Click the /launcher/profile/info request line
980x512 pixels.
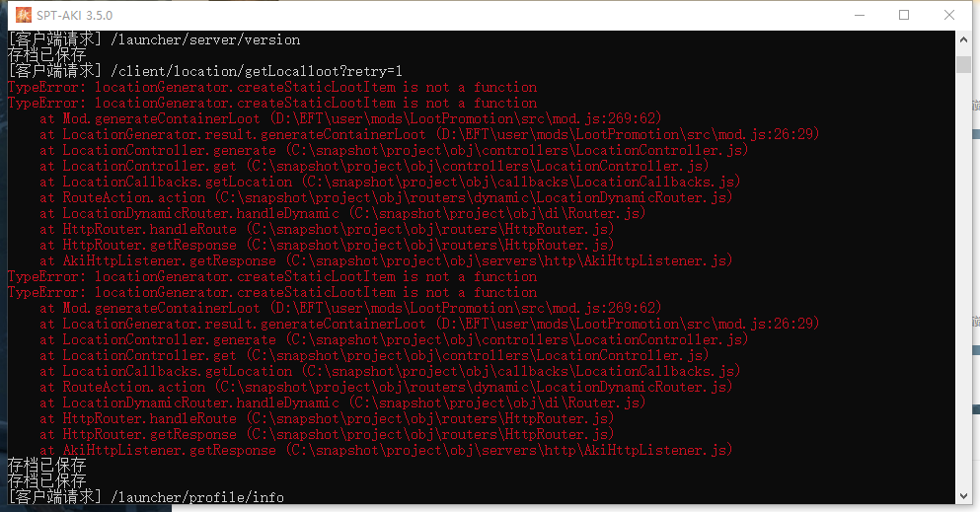point(146,497)
